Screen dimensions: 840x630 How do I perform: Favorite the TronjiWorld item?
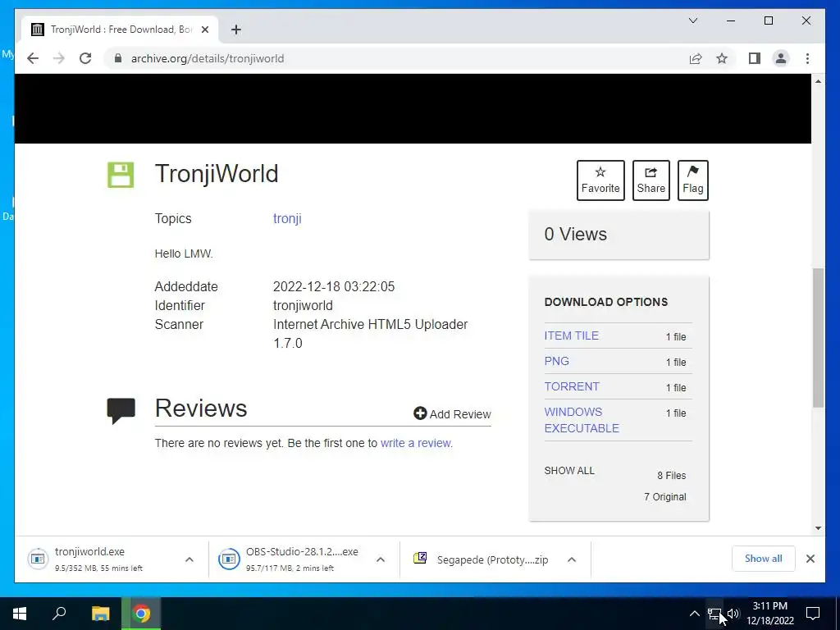click(600, 180)
